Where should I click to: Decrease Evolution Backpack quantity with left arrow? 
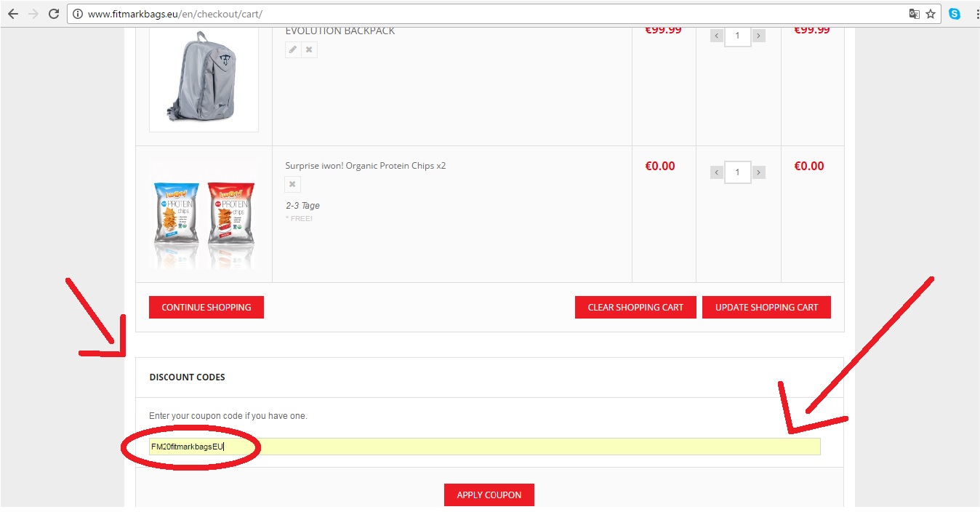(717, 35)
